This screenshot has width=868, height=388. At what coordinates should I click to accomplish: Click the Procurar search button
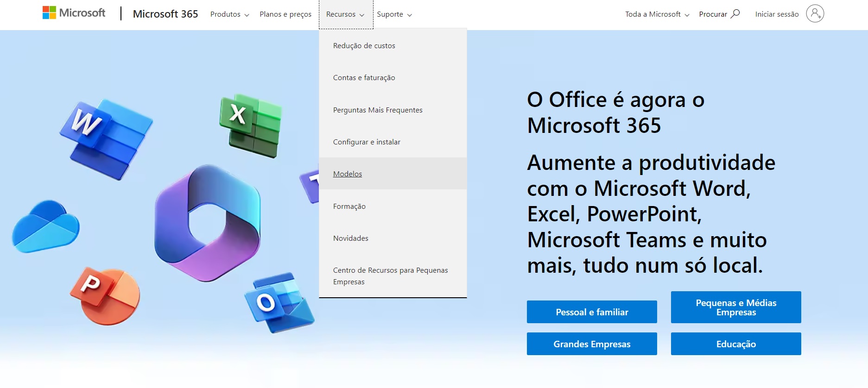pos(719,14)
